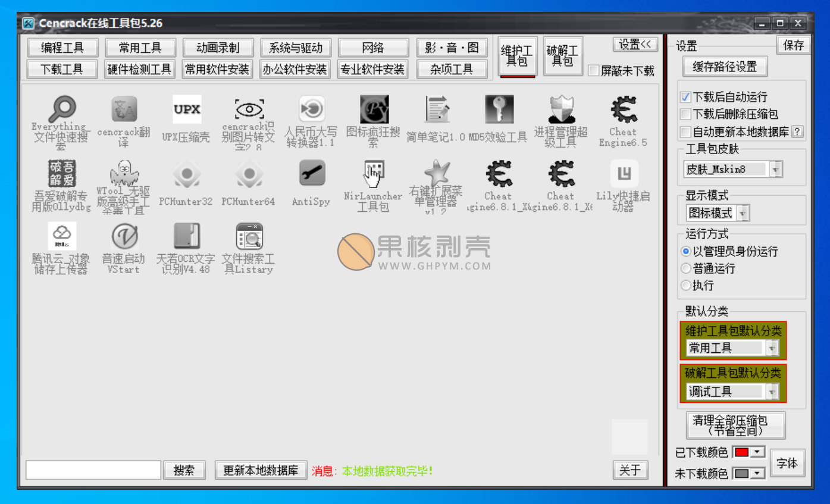
Task: Open the 图标模式 display mode dropdown
Action: [x=743, y=212]
